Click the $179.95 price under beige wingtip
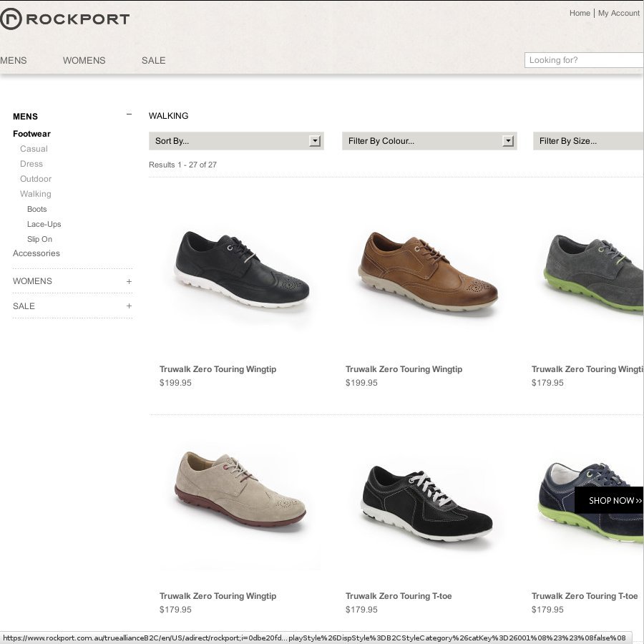 pyautogui.click(x=175, y=610)
